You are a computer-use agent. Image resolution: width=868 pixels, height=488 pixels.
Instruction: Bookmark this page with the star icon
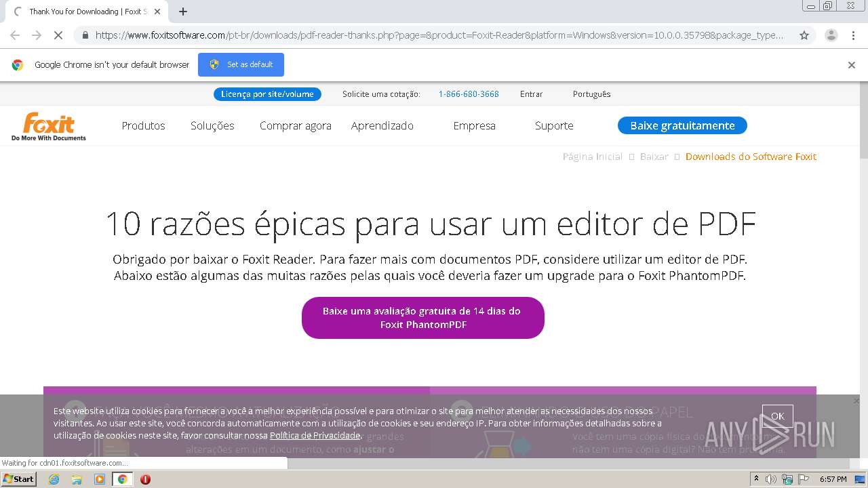click(x=804, y=35)
